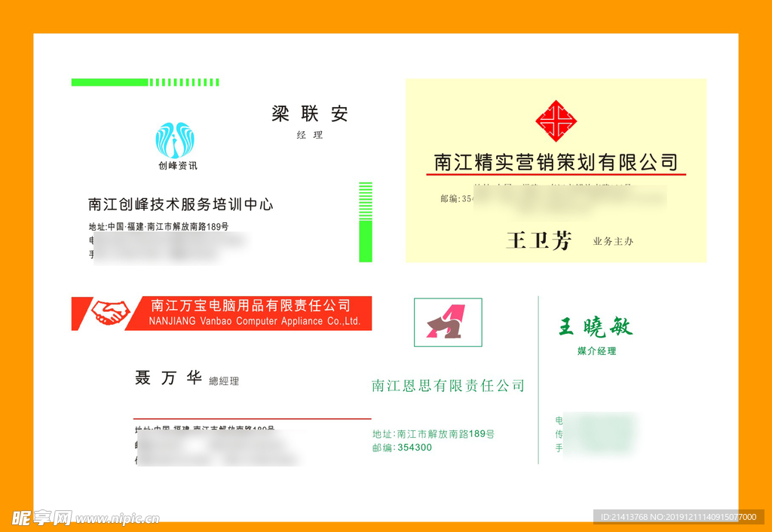
Task: Select the 媒介经理 job title
Action: pos(596,351)
